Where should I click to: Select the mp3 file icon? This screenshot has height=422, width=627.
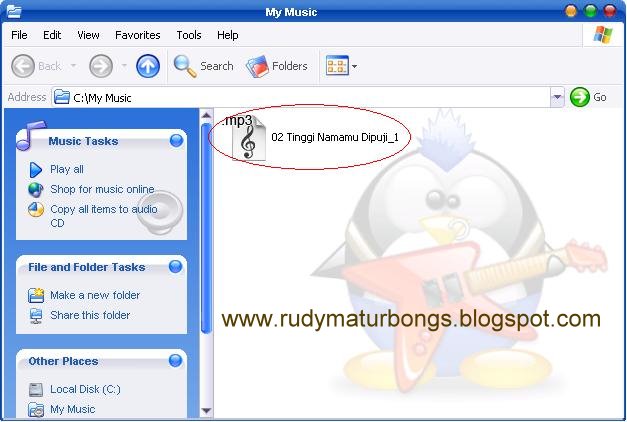point(248,138)
